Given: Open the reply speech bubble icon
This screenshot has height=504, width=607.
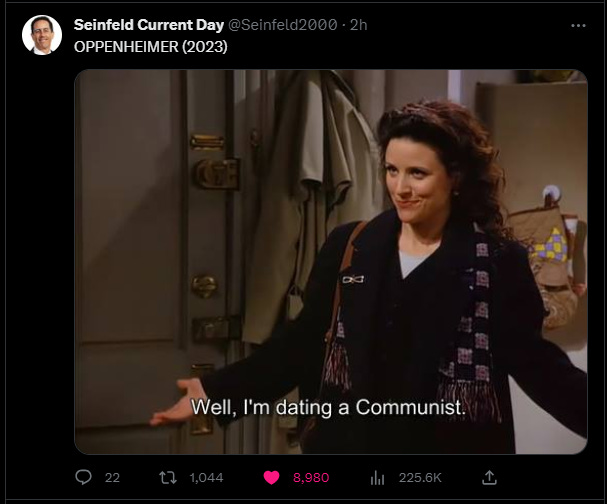Looking at the screenshot, I should 83,477.
